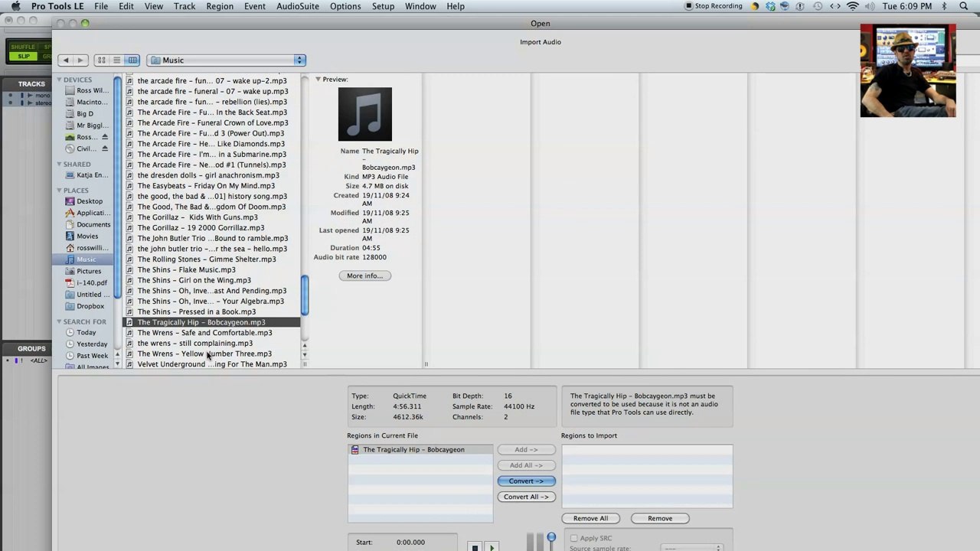The image size is (980, 551).
Task: Click Stop Recording in menu bar
Action: tap(714, 6)
